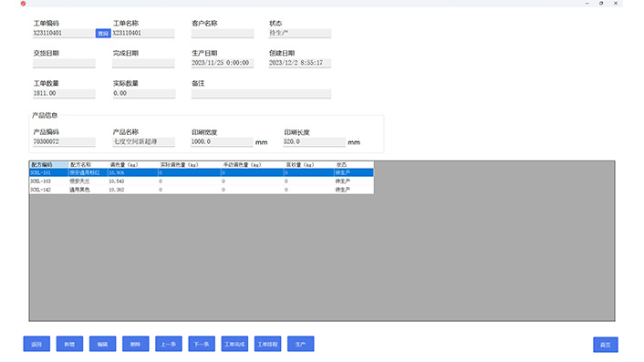644x362 pixels.
Task: Click the 状态 field showing 待生产
Action: (300, 33)
